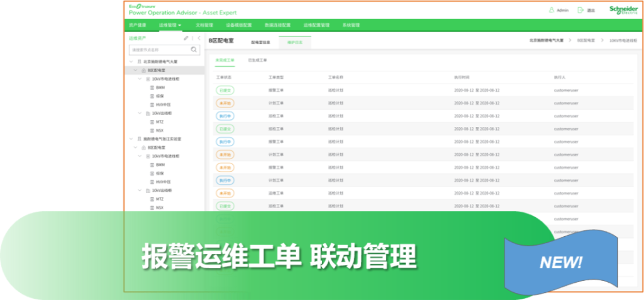Image resolution: width=644 pixels, height=300 pixels.
Task: Collapse 10kV市电进线柜 chevron under 北京施耐德电气大厦
Action: click(140, 79)
